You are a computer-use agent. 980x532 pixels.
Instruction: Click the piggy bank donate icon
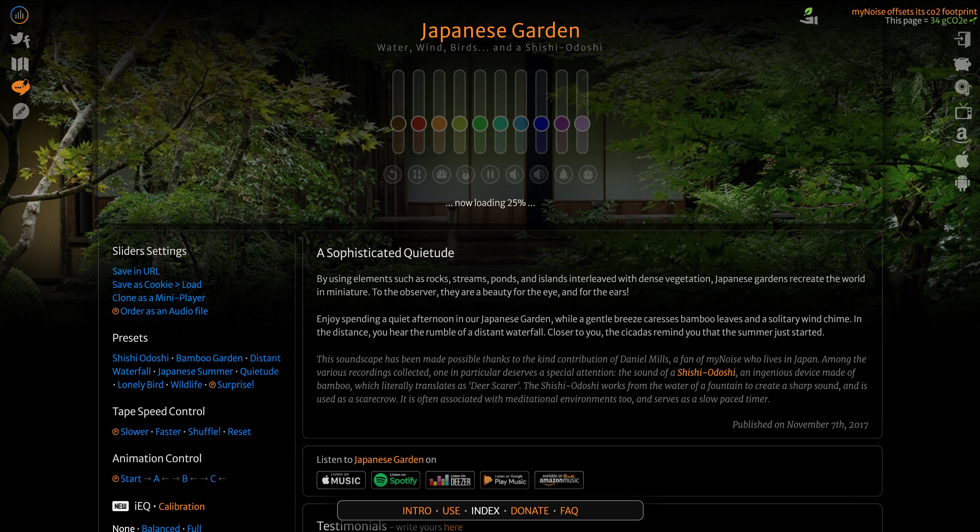click(962, 64)
